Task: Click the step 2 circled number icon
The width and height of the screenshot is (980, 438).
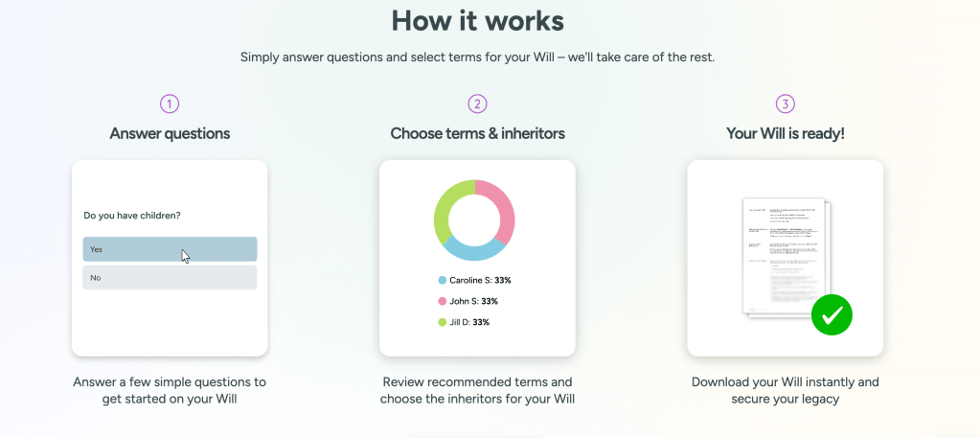Action: (x=477, y=104)
